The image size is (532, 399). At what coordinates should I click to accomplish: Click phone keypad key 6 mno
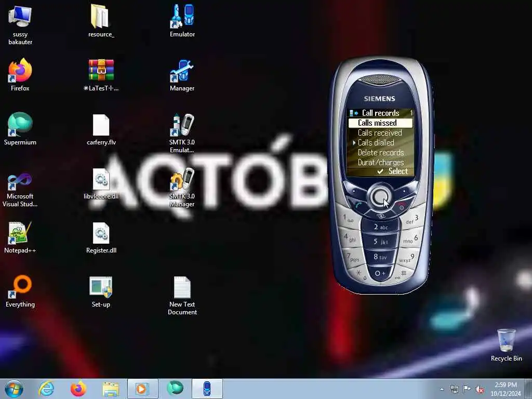410,240
